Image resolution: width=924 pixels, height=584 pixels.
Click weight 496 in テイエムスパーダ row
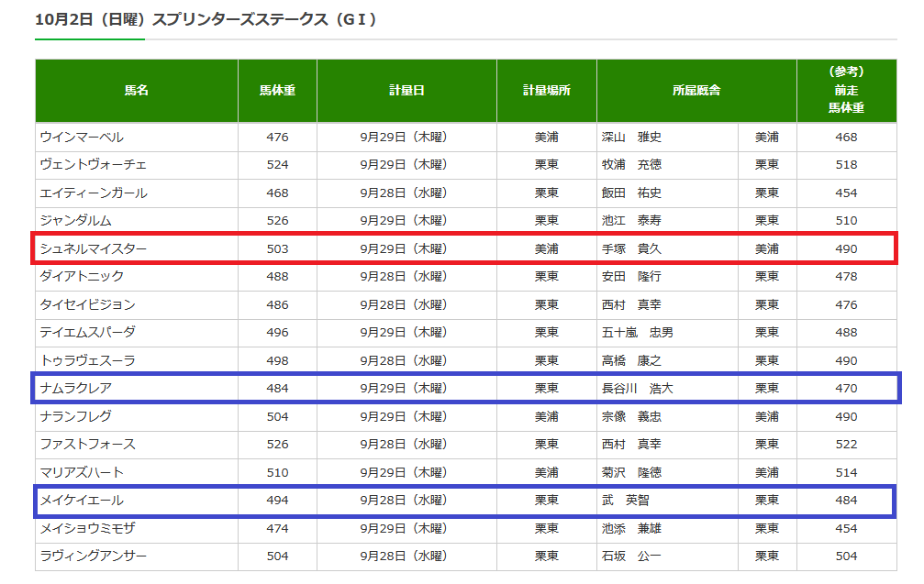(x=277, y=333)
